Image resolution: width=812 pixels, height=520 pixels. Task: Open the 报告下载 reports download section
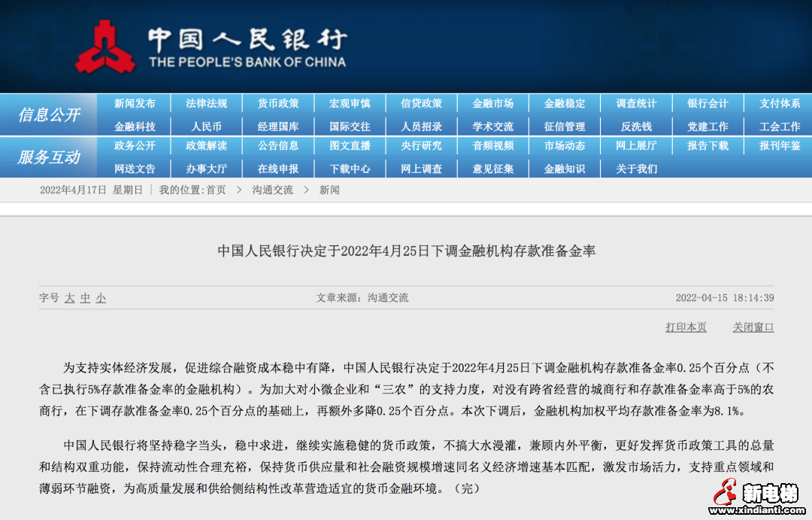707,146
